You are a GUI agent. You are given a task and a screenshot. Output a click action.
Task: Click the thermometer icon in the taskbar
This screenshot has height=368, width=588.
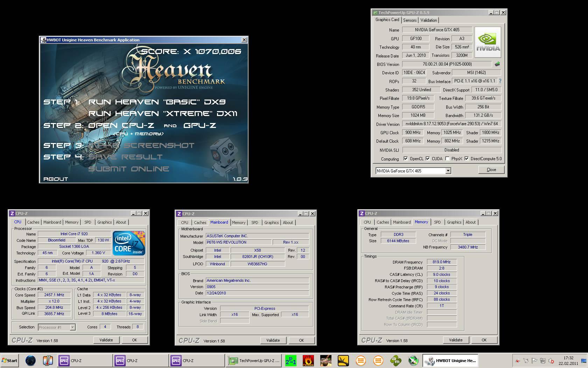(x=48, y=360)
